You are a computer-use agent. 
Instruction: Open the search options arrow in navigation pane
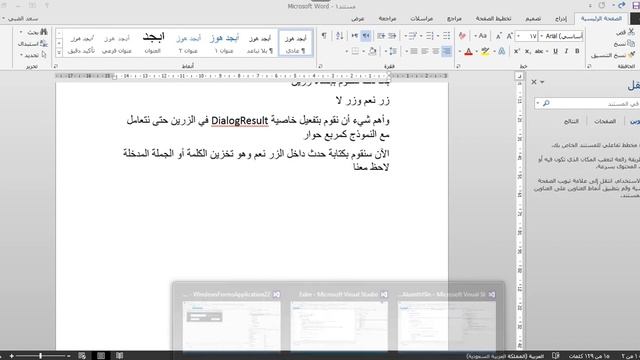[x=538, y=103]
